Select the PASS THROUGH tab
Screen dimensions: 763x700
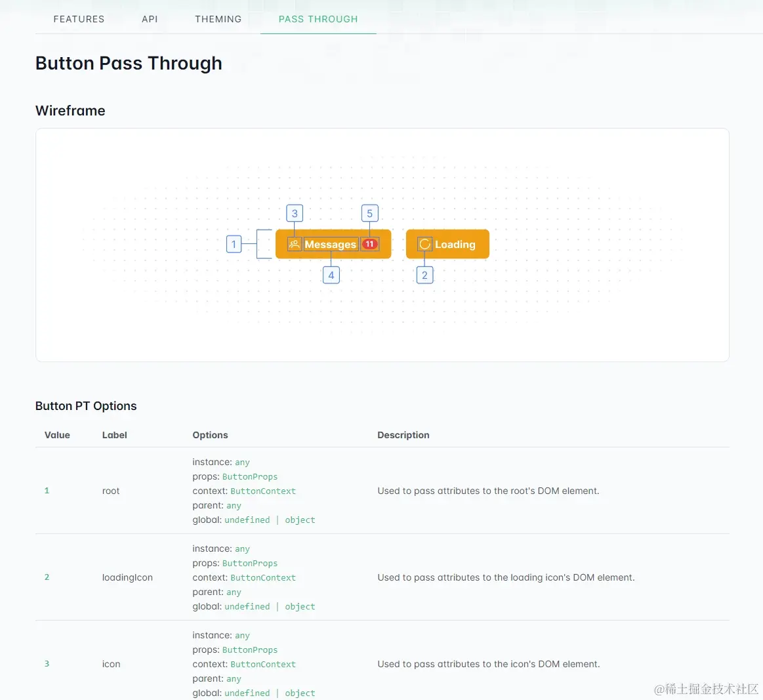pos(318,19)
